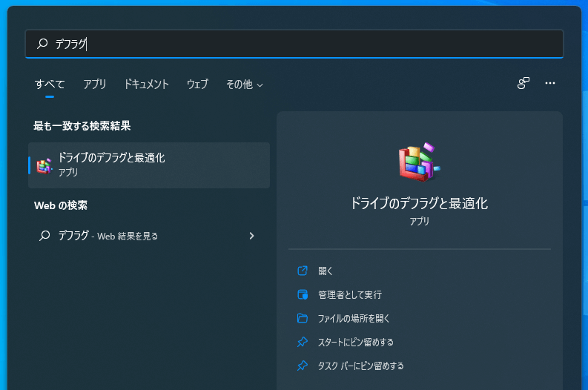This screenshot has height=390, width=588.
Task: Choose ファイルの場所を開く
Action: (x=354, y=318)
